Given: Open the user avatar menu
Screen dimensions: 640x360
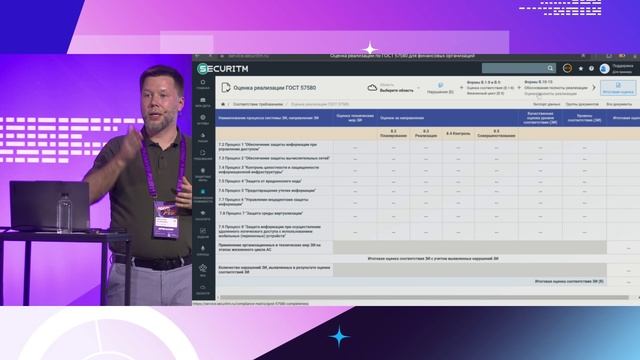Looking at the screenshot, I should (x=604, y=69).
